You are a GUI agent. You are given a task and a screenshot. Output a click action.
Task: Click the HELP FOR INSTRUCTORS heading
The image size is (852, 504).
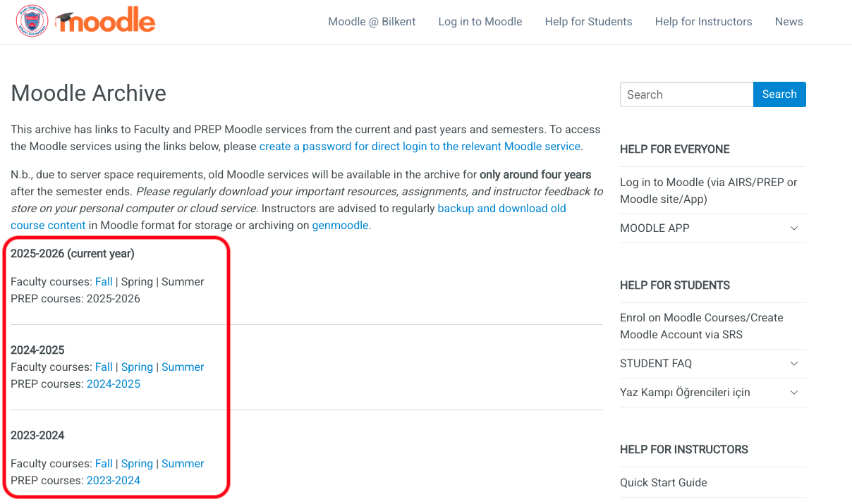(x=684, y=450)
